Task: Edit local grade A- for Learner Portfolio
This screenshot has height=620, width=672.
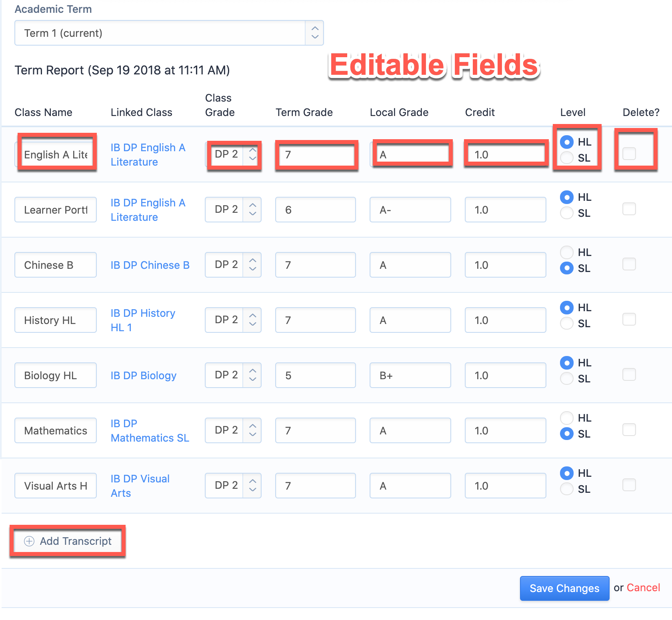Action: click(x=410, y=210)
